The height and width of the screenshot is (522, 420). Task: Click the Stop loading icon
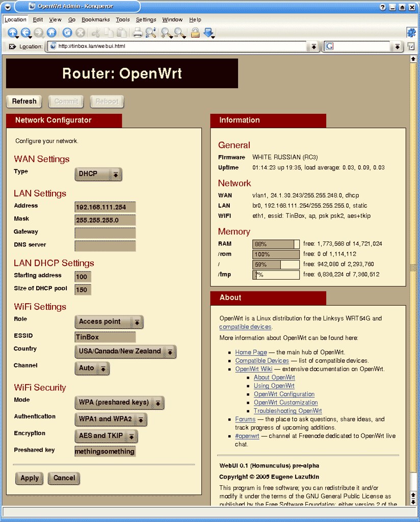click(80, 33)
